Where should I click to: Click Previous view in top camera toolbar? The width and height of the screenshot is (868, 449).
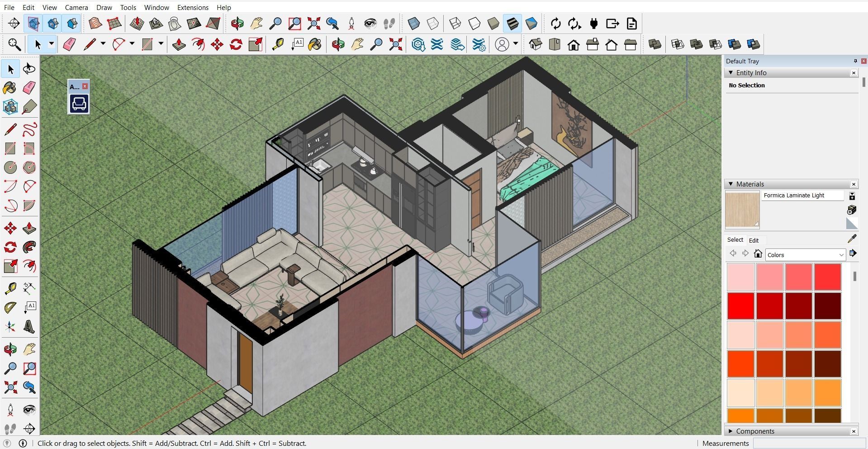[x=332, y=24]
